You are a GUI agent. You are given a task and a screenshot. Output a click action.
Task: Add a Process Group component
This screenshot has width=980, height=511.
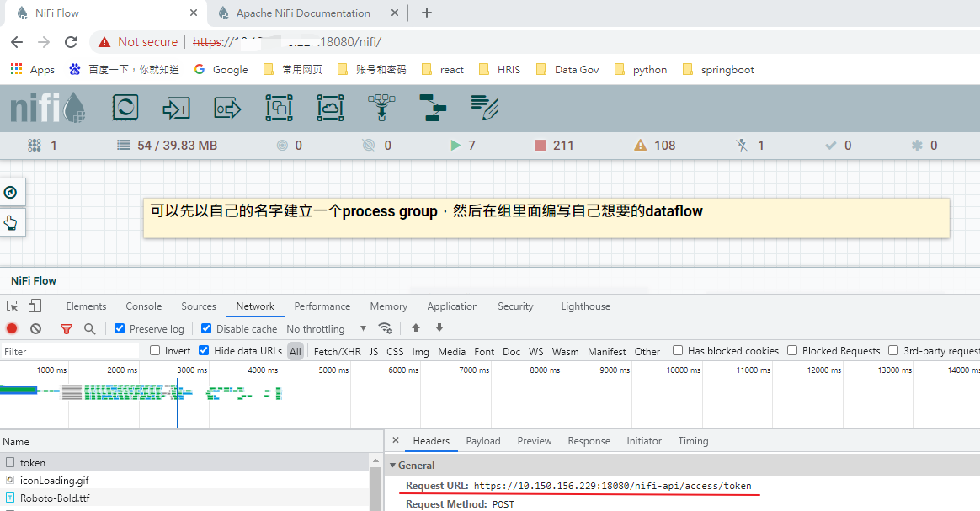click(279, 108)
